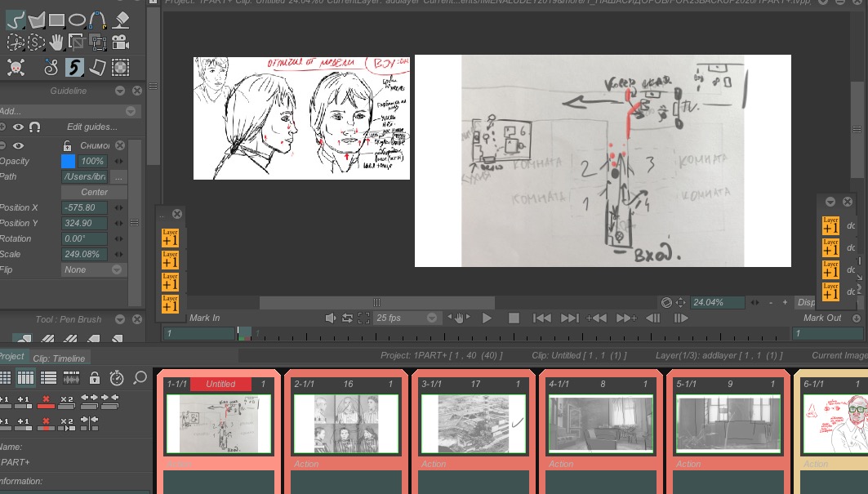The height and width of the screenshot is (494, 868).
Task: Toggle the magnet snap for guides
Action: coord(34,127)
